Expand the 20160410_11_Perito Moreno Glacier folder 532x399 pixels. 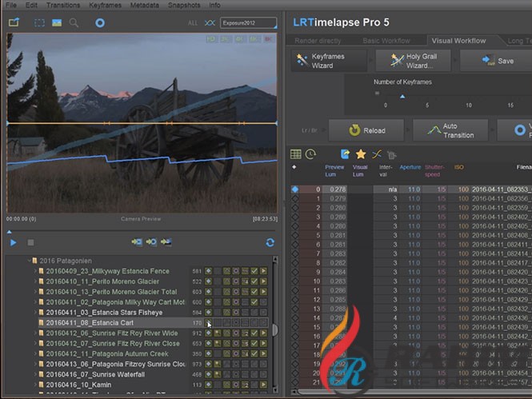pyautogui.click(x=36, y=281)
